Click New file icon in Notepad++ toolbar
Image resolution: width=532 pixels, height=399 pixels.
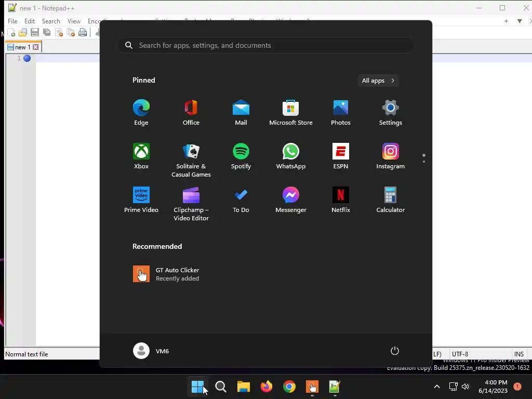point(11,32)
